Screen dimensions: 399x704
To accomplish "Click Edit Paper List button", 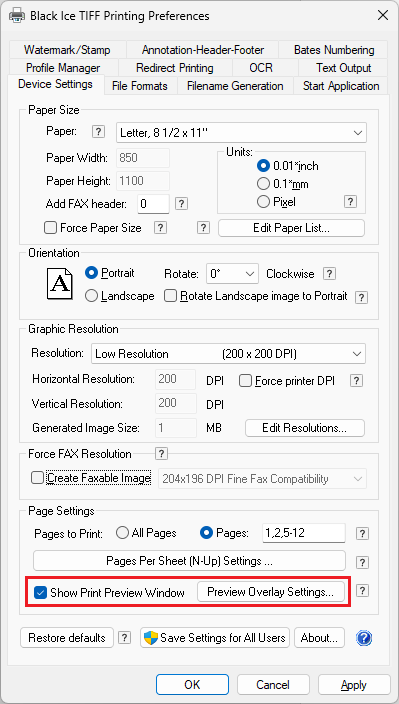I will click(x=292, y=228).
